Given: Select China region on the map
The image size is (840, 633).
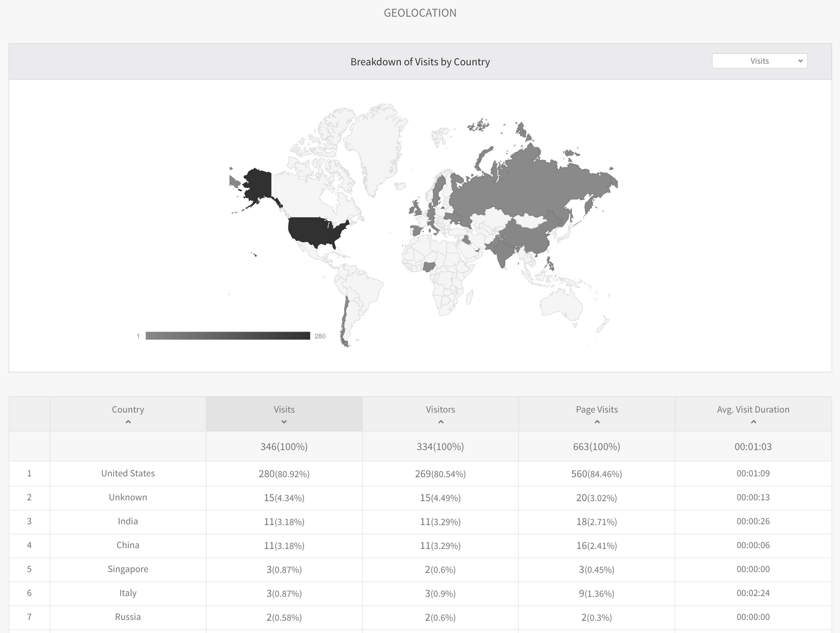Looking at the screenshot, I should point(525,236).
